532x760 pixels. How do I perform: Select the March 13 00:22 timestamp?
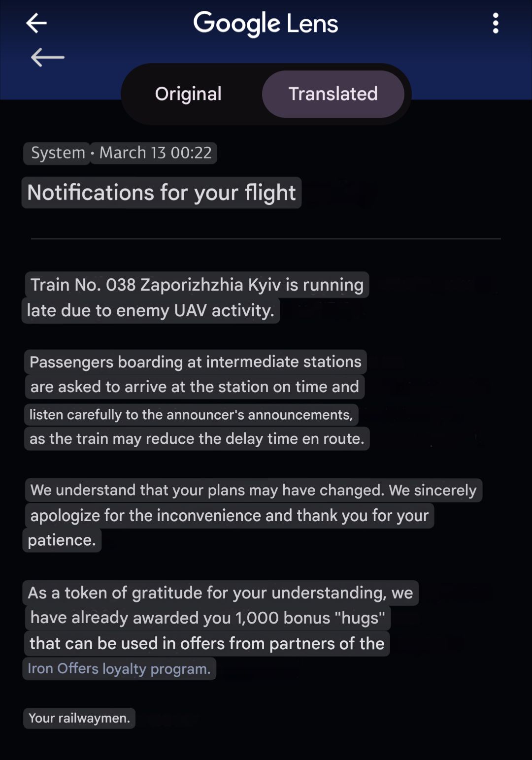click(x=155, y=153)
